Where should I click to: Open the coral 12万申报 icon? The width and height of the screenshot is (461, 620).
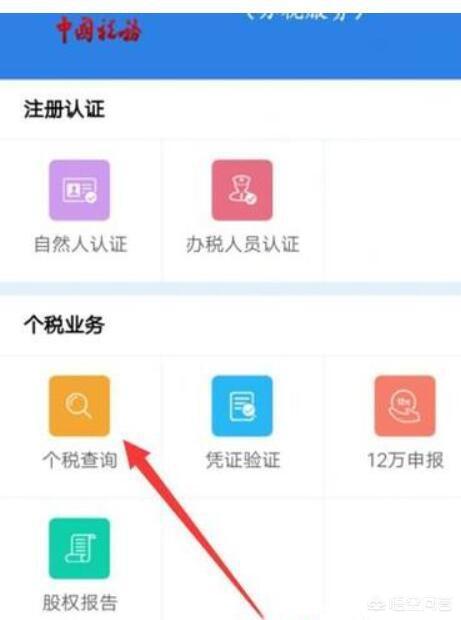coord(405,406)
